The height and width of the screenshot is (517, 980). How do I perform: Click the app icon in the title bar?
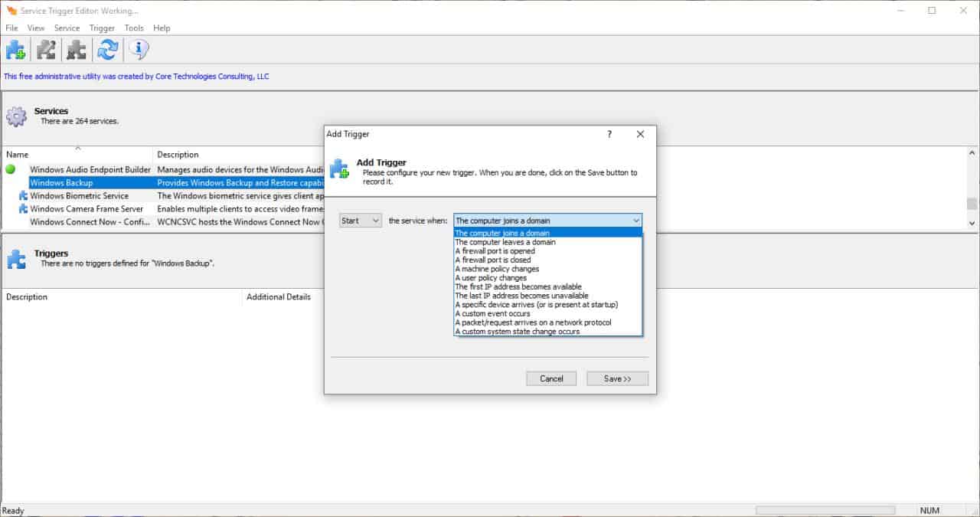tap(11, 11)
